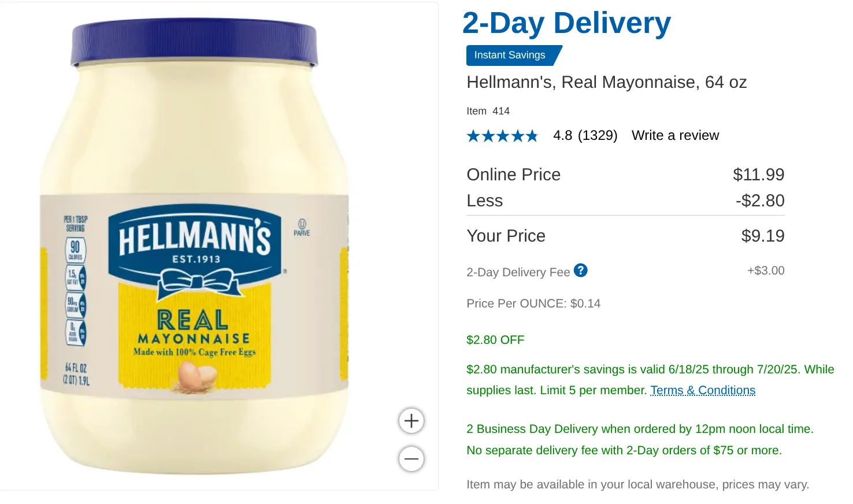The height and width of the screenshot is (504, 853).
Task: Open the Write a review link
Action: point(675,135)
